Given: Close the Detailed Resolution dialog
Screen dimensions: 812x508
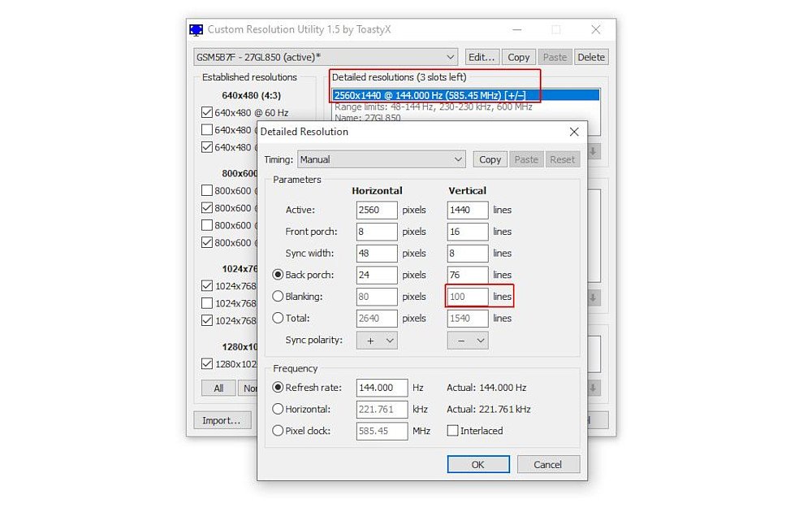Looking at the screenshot, I should 574,132.
